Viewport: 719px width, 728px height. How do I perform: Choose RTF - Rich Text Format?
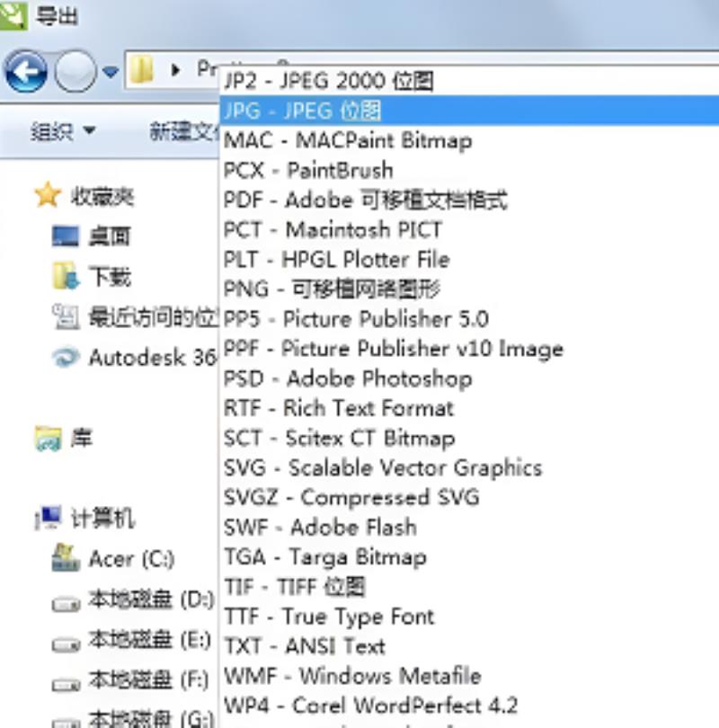pyautogui.click(x=469, y=408)
